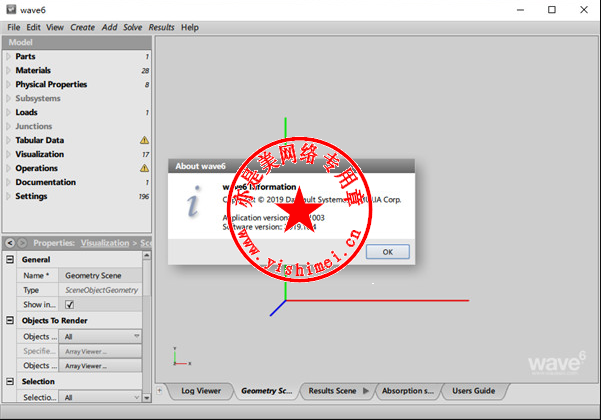601x420 pixels.
Task: Expand the Loads tree node
Action: click(8, 112)
